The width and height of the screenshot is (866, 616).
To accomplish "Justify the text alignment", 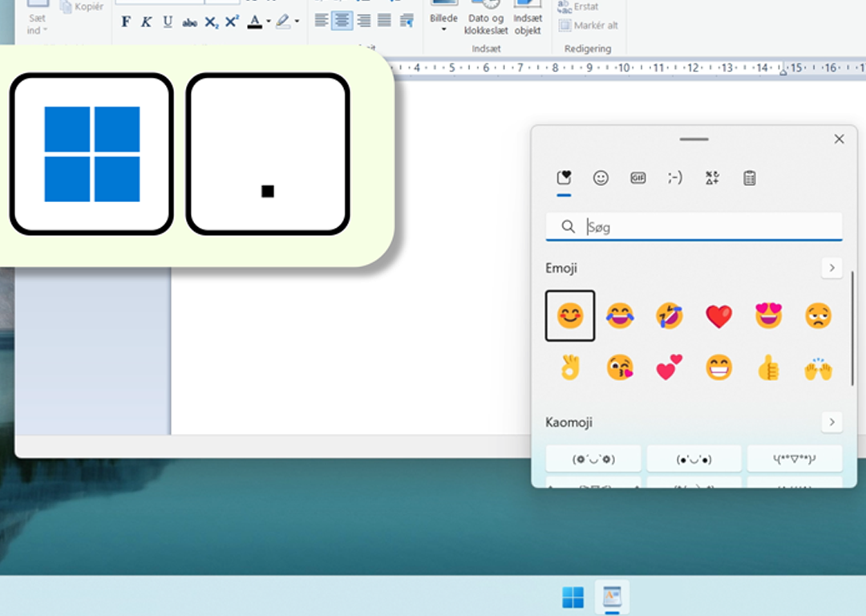I will [x=384, y=21].
